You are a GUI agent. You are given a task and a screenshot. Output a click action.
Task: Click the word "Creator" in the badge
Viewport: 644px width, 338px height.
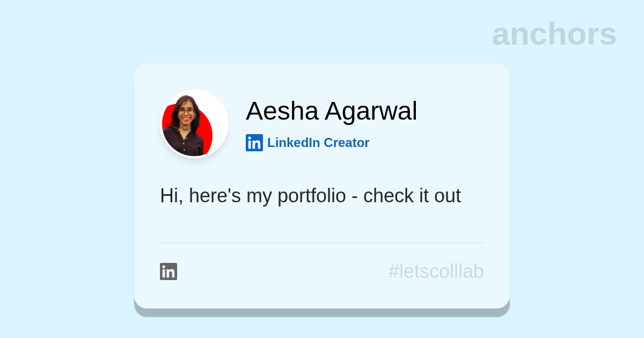click(347, 143)
